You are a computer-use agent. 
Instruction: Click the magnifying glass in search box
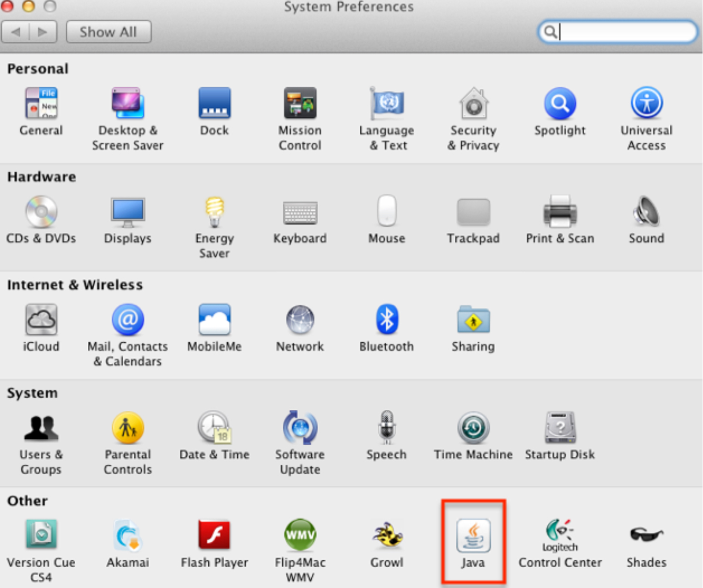pyautogui.click(x=550, y=32)
